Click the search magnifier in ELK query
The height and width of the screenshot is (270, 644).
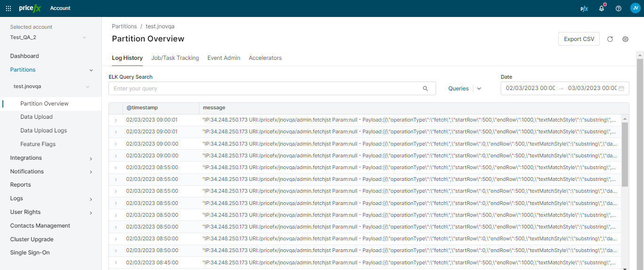(425, 89)
